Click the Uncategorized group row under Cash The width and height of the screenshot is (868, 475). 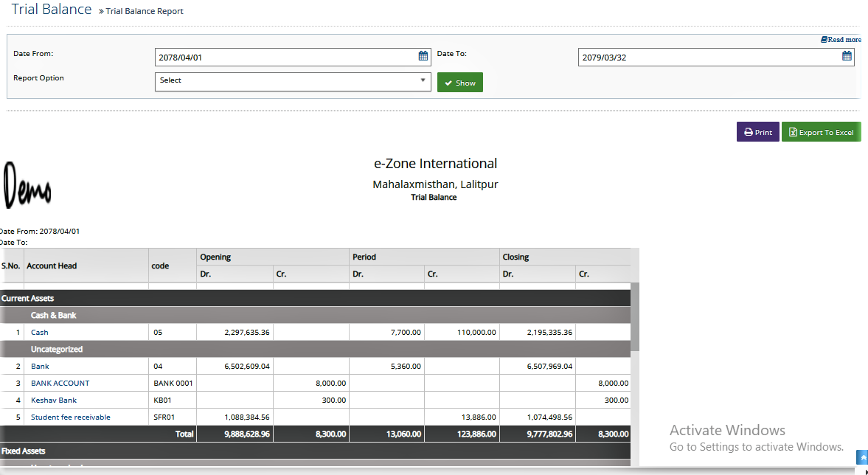tap(315, 349)
